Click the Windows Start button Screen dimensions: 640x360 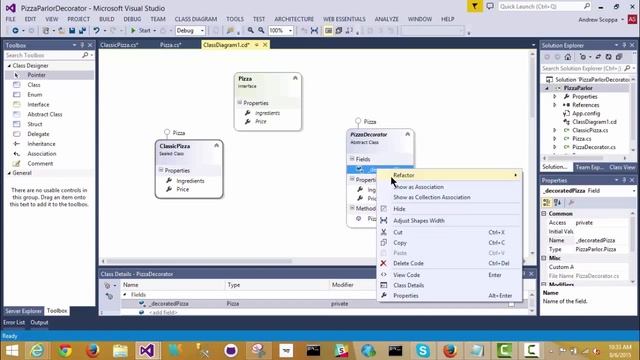pos(12,351)
